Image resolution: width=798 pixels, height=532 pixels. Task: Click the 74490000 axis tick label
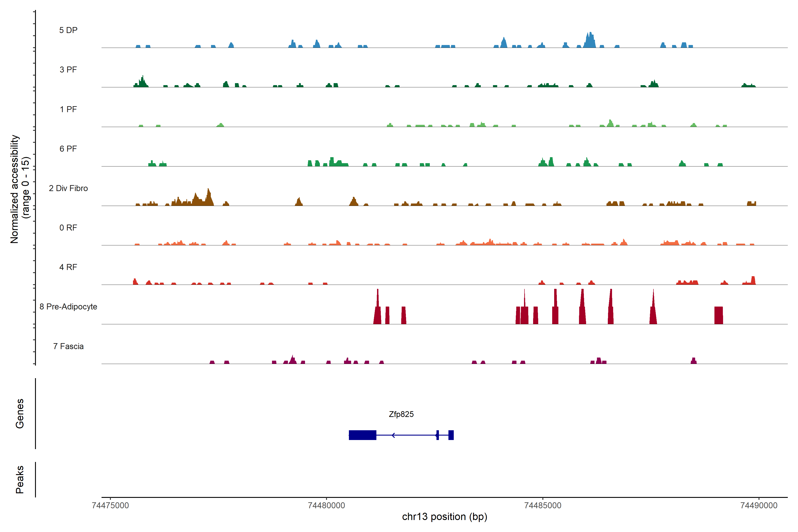coord(759,505)
